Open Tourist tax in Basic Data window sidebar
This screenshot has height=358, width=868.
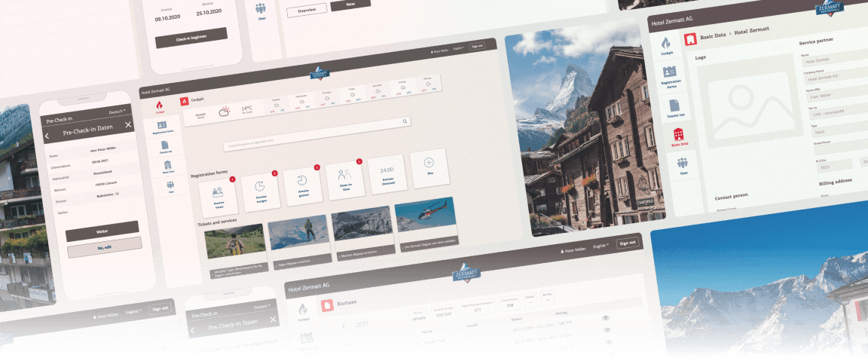click(674, 107)
